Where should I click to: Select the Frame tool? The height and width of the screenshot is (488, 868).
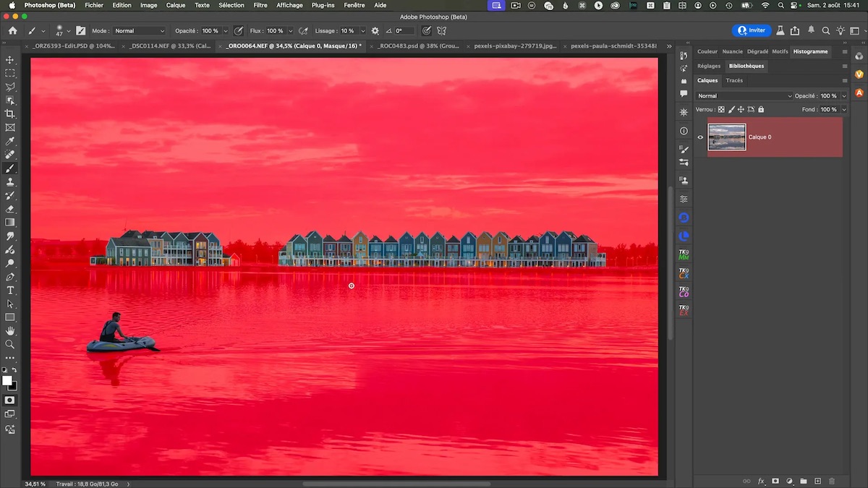coord(10,127)
